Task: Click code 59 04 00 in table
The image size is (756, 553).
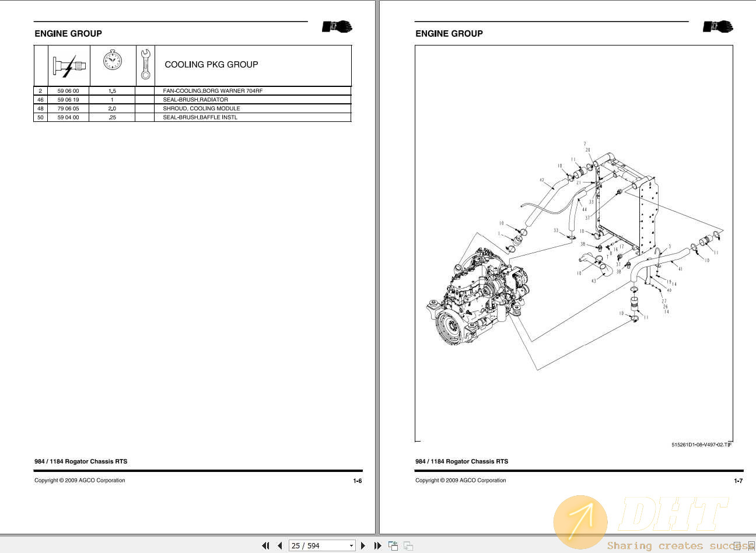Action: tap(68, 117)
